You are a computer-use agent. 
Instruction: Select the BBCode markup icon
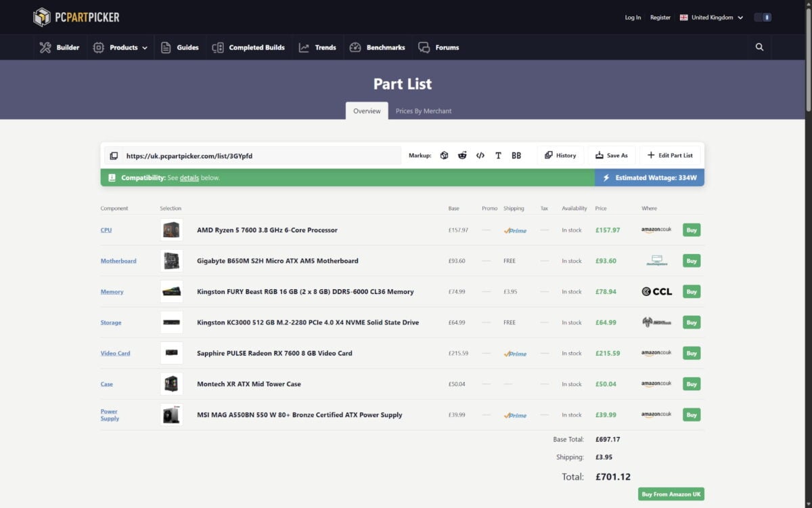click(x=516, y=155)
